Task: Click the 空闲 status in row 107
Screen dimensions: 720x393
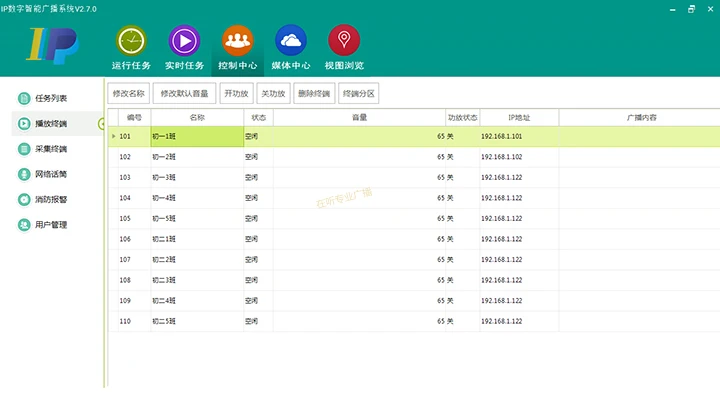Action: coord(251,259)
